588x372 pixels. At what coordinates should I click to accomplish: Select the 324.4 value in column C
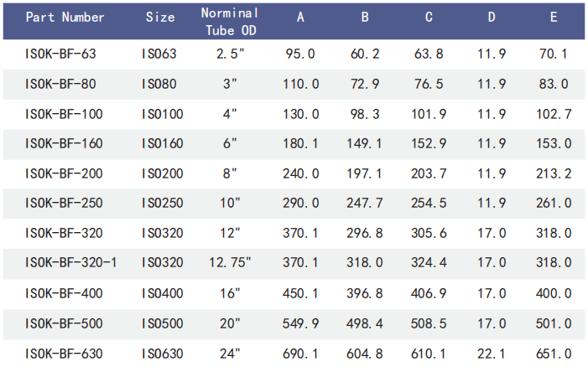429,263
